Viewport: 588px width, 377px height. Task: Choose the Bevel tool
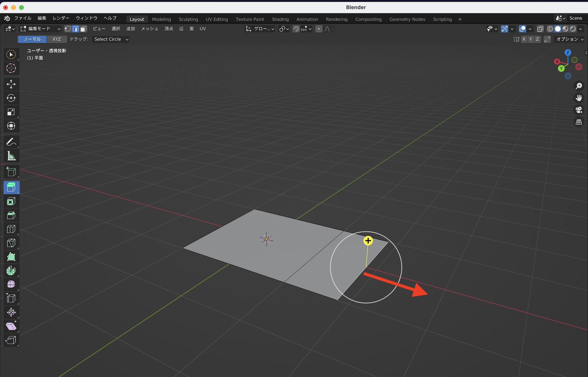[x=11, y=215]
